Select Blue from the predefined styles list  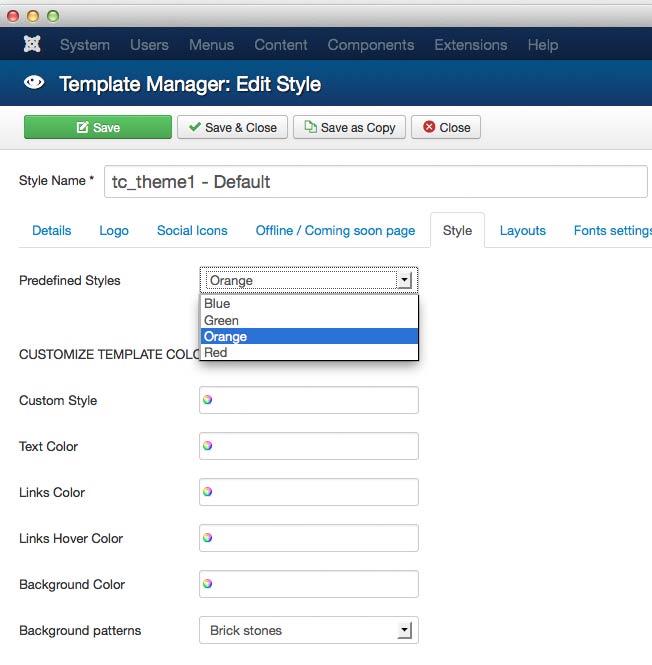pyautogui.click(x=217, y=304)
